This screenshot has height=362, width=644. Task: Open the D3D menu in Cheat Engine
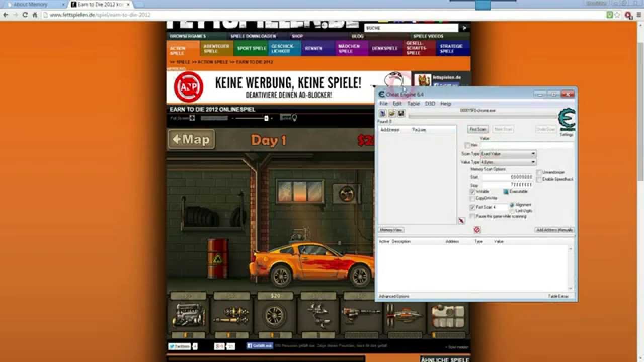coord(430,103)
